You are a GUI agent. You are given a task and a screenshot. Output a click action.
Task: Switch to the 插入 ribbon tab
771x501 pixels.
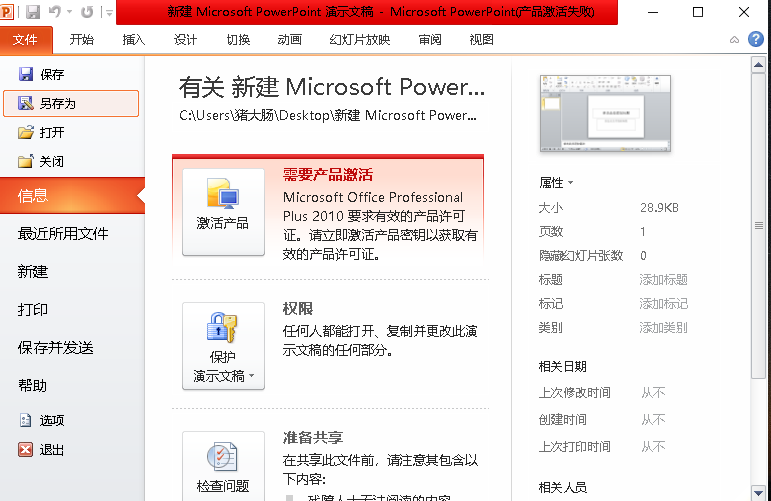(x=134, y=40)
